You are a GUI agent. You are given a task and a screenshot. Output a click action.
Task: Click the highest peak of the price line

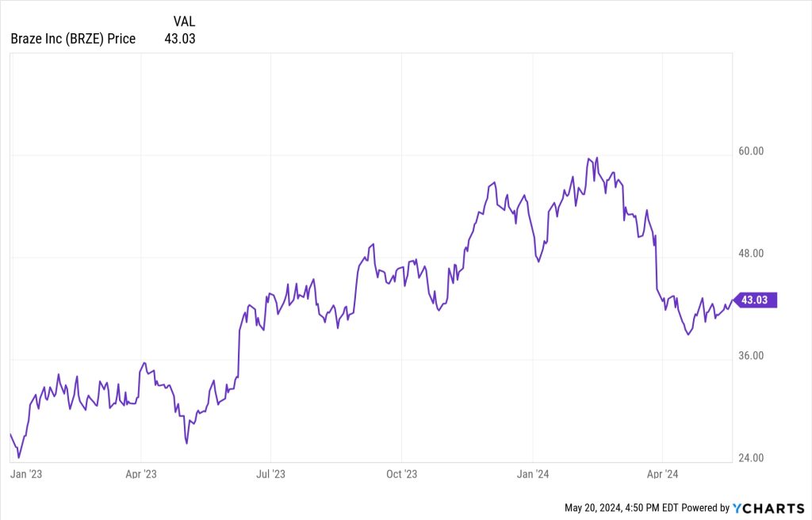pyautogui.click(x=596, y=158)
